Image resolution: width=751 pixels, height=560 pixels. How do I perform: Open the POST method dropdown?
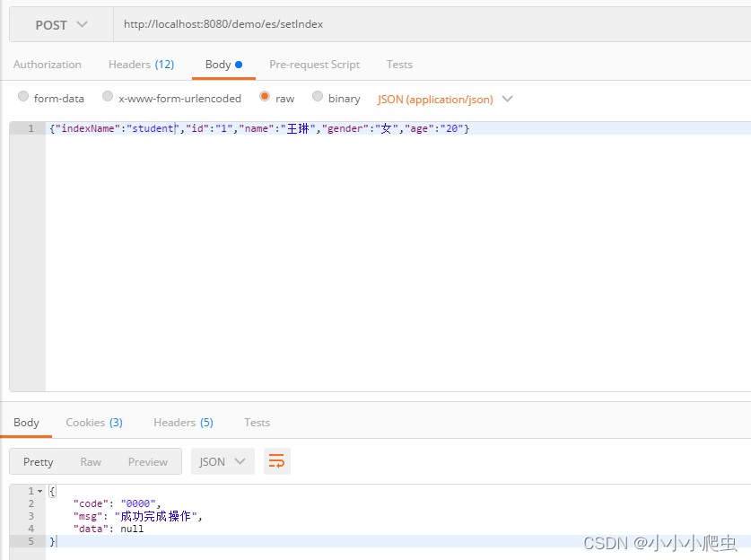click(61, 25)
